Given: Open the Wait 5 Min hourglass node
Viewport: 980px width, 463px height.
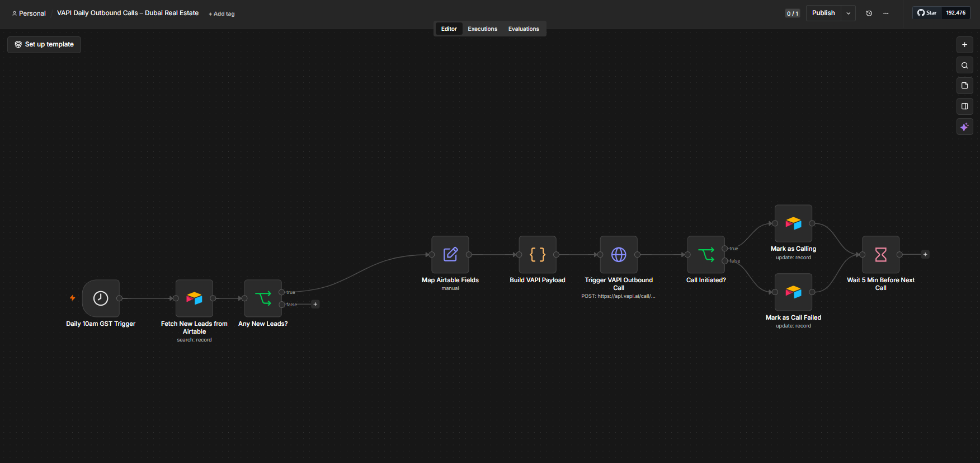Looking at the screenshot, I should coord(881,255).
